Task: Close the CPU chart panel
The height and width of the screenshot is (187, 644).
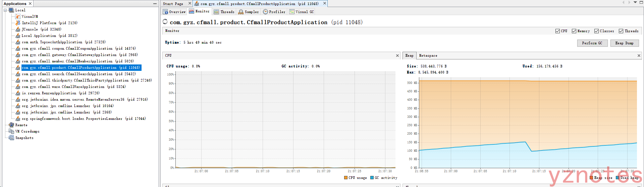Action: pos(397,56)
